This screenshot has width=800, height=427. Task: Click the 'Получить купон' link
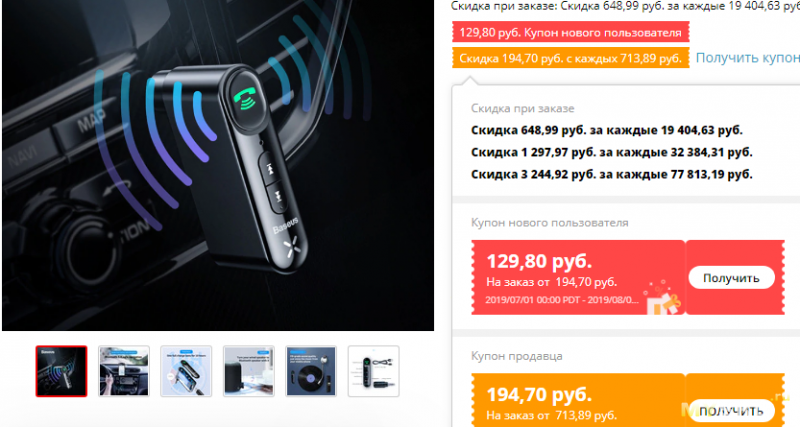point(747,58)
